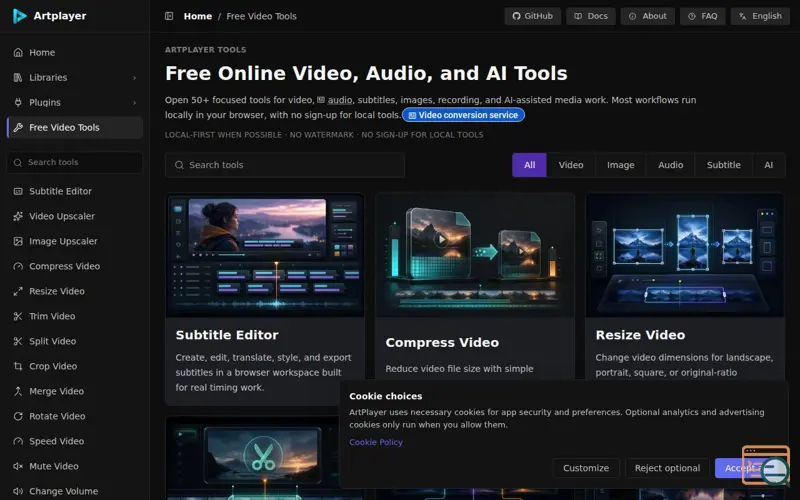Select the Video filter tab
The width and height of the screenshot is (800, 500).
tap(571, 165)
